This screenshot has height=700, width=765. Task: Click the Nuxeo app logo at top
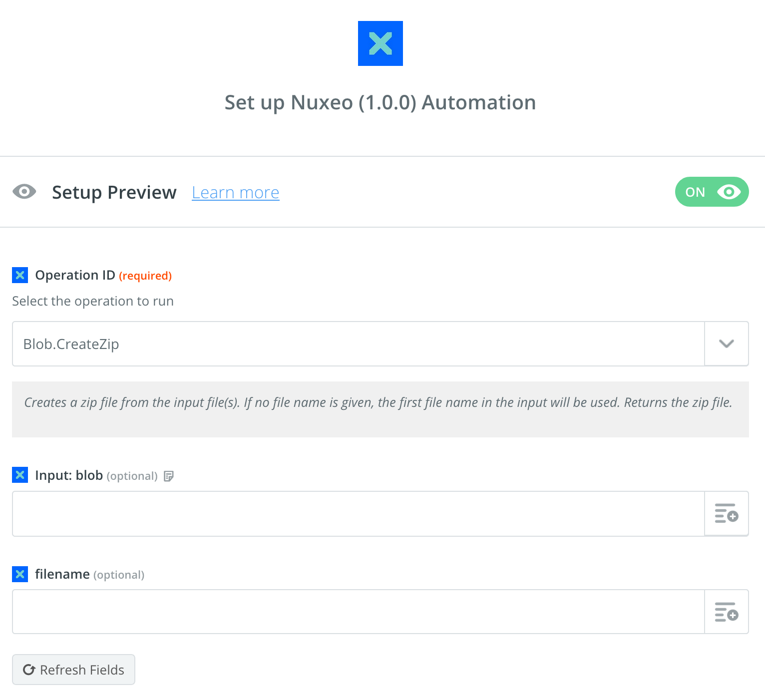pyautogui.click(x=381, y=43)
